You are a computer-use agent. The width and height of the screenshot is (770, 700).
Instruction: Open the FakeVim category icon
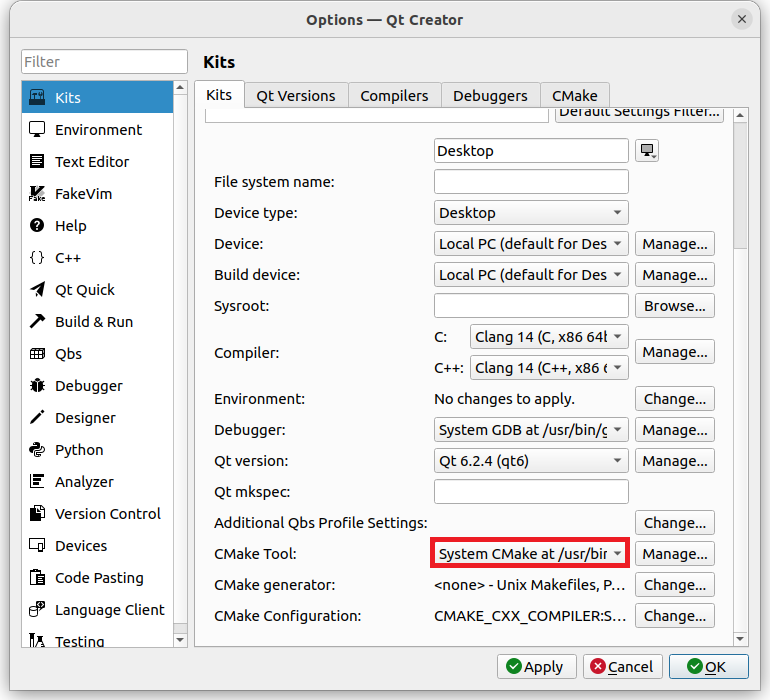tap(37, 194)
